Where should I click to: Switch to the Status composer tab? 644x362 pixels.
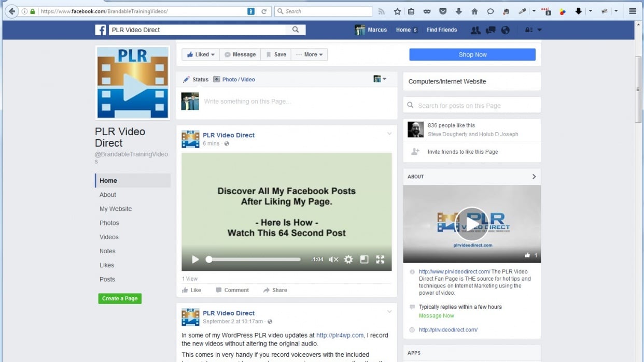[195, 80]
